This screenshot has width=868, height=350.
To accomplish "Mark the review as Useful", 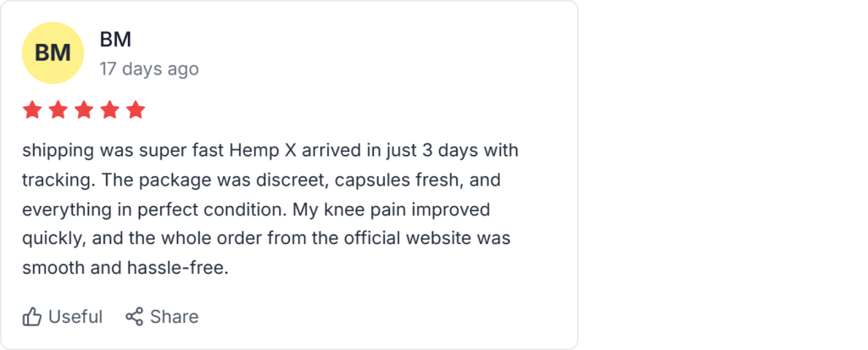I will pyautogui.click(x=75, y=317).
